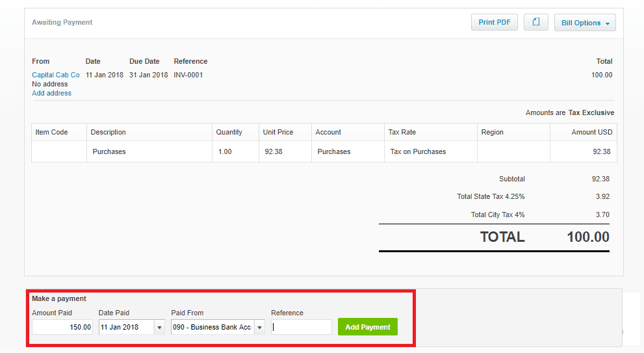Click the city tax amount 3.70

pos(602,215)
